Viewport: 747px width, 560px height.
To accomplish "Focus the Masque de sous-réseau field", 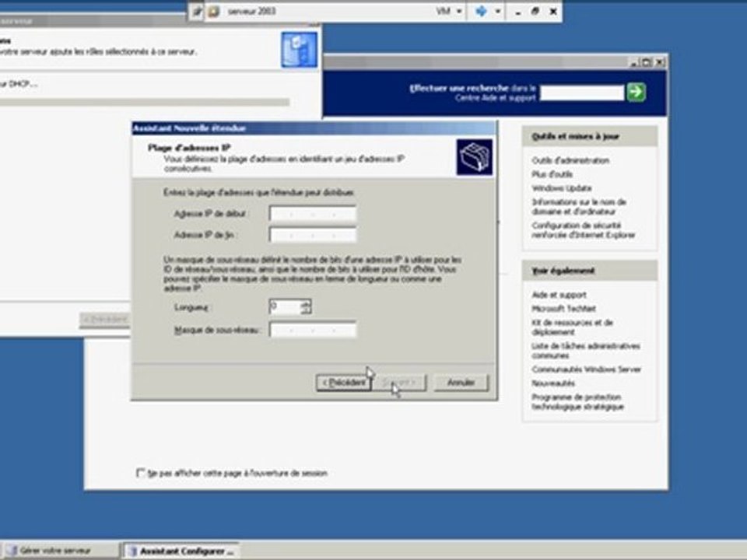I will click(313, 330).
